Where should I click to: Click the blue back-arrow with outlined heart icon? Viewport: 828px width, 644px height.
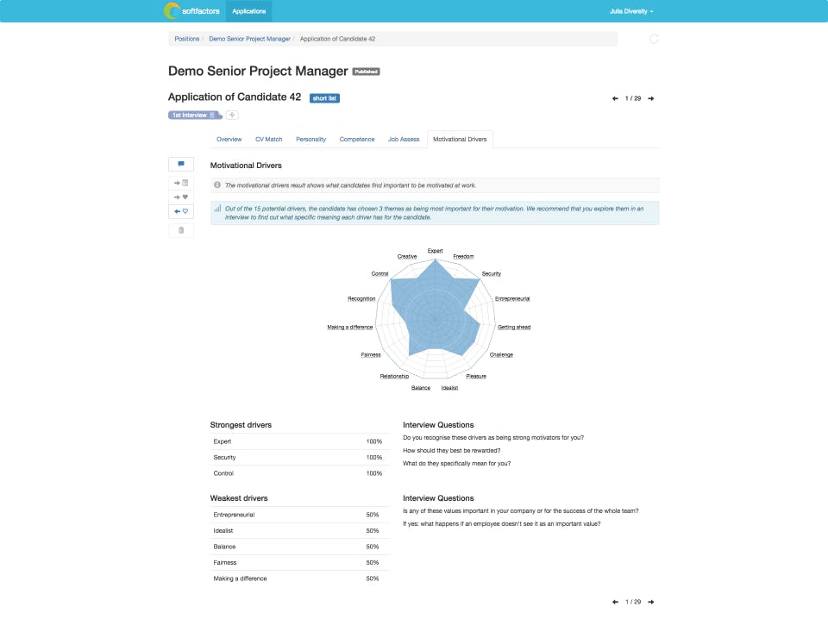point(181,211)
